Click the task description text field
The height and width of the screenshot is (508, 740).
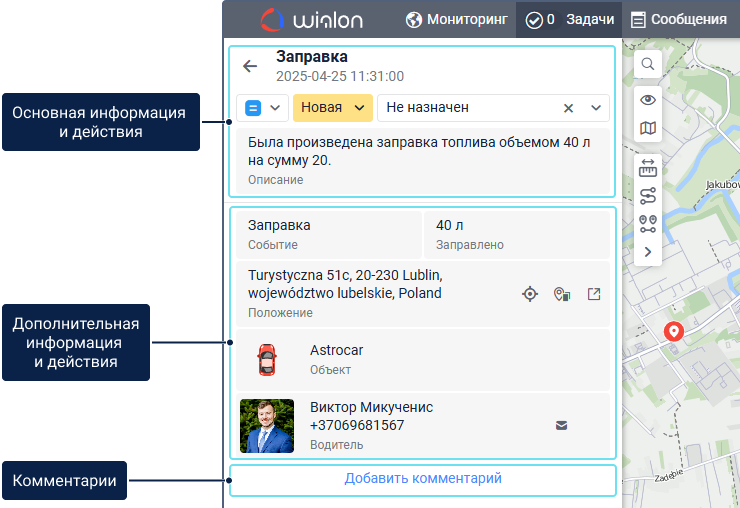423,161
